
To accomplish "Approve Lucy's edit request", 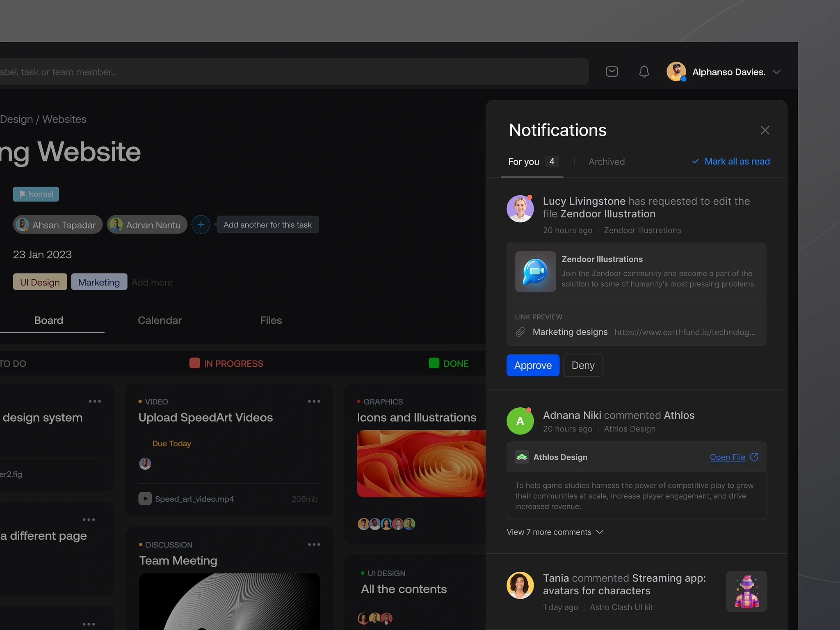I will point(533,365).
